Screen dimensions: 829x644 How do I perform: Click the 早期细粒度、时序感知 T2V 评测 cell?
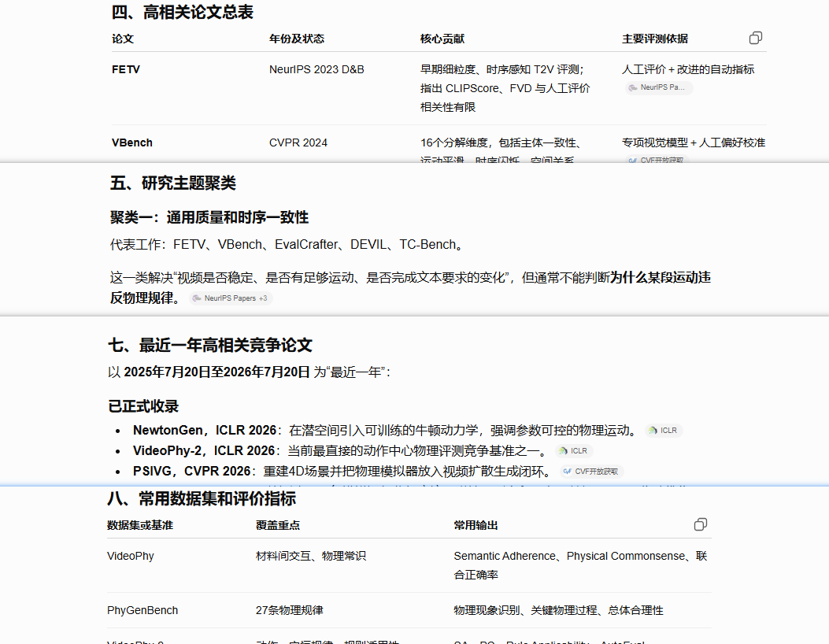pos(505,88)
